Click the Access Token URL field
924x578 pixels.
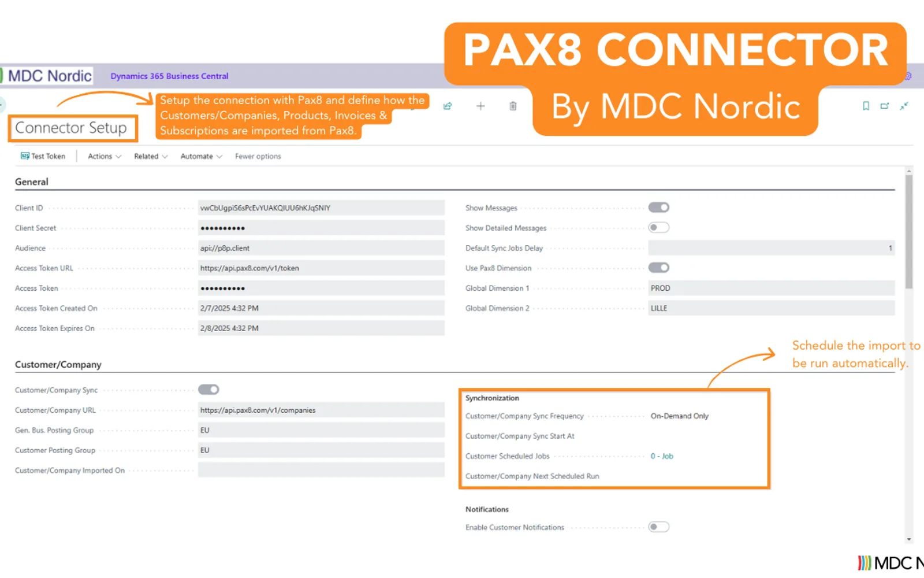point(321,268)
